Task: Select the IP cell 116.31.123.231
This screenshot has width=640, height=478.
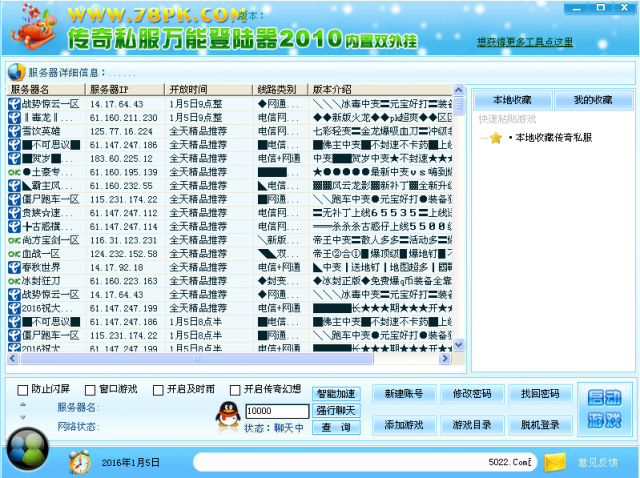Action: click(124, 240)
